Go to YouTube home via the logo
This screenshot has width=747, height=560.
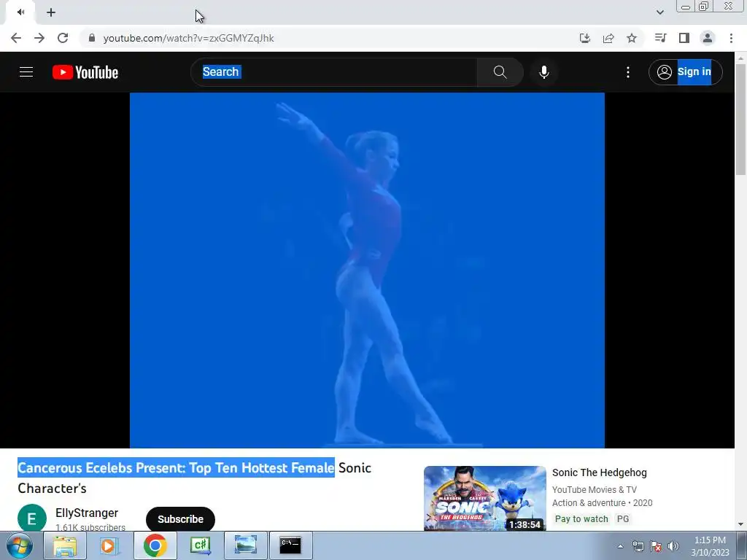click(x=85, y=72)
